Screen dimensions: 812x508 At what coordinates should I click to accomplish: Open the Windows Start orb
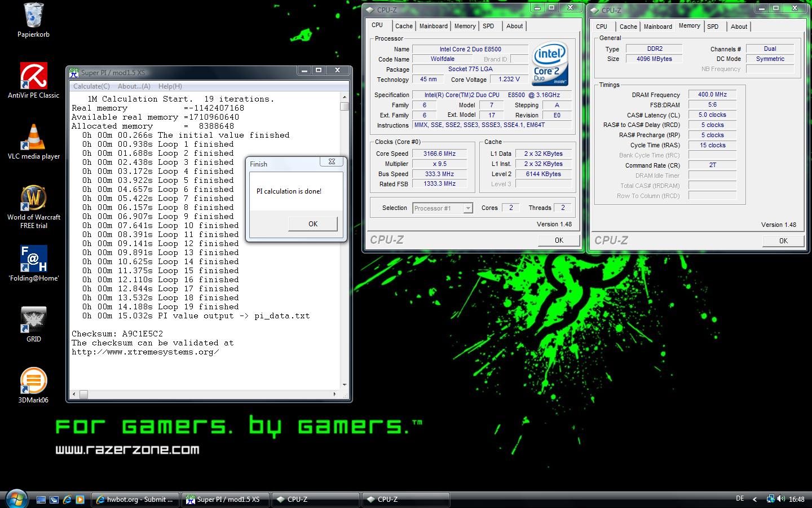tap(16, 499)
